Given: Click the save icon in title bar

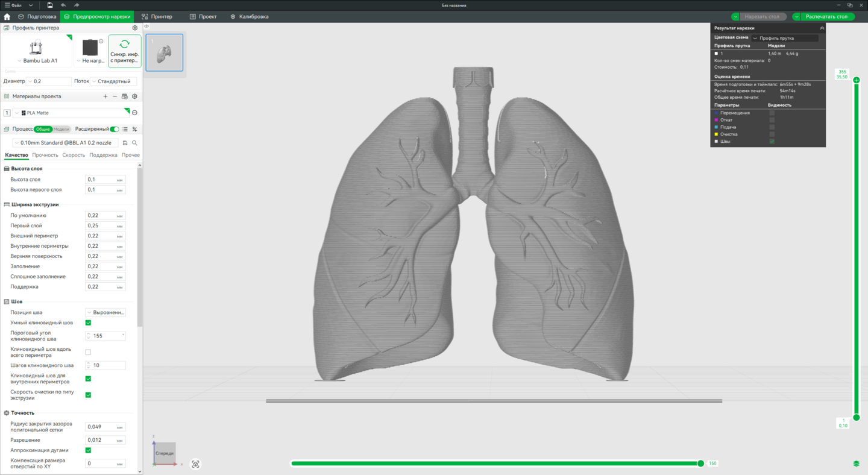Looking at the screenshot, I should 50,5.
